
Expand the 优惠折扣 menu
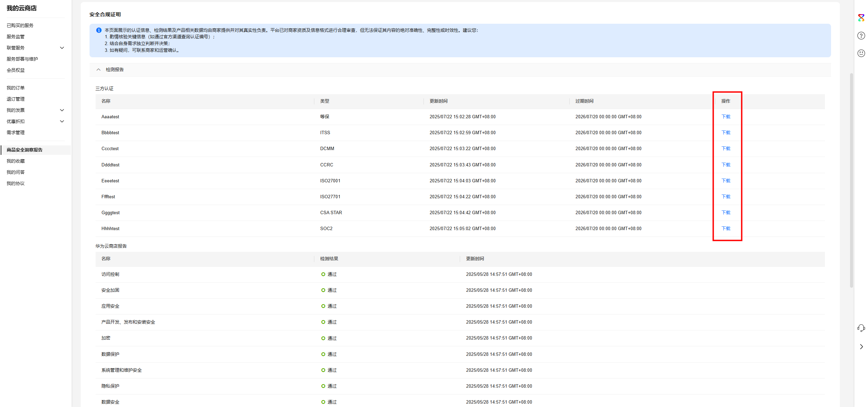pos(62,121)
